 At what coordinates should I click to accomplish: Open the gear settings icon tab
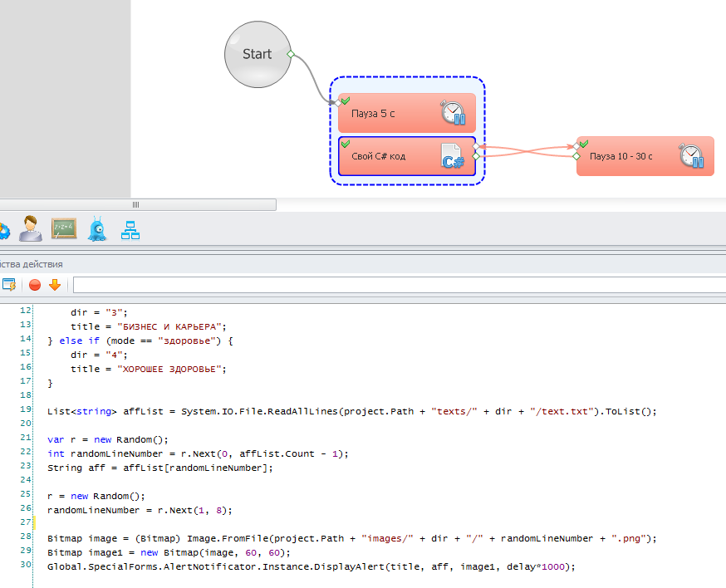click(x=3, y=231)
